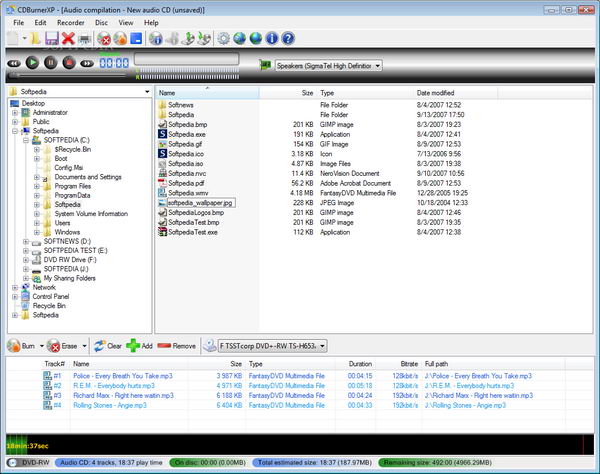Sort files by Date modified column

tap(455, 93)
